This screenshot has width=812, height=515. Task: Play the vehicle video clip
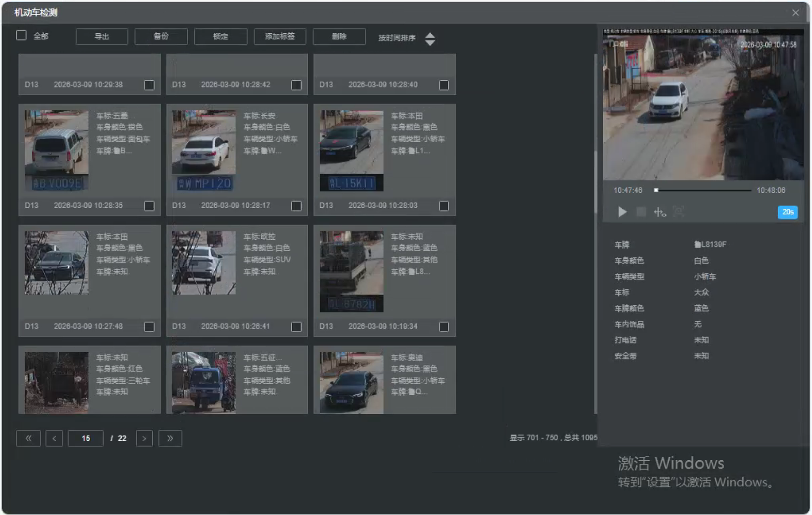click(622, 212)
